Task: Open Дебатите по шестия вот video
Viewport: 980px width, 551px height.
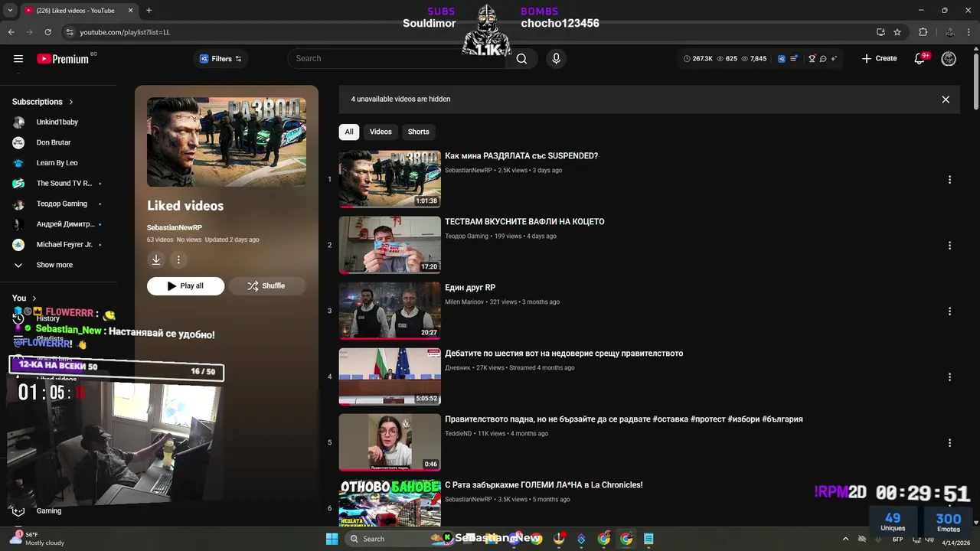Action: 563,354
